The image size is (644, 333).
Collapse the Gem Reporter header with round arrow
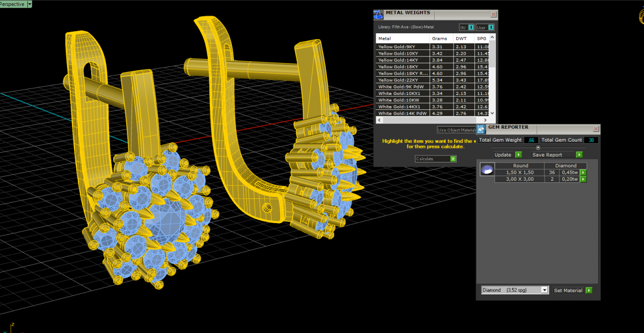(538, 147)
